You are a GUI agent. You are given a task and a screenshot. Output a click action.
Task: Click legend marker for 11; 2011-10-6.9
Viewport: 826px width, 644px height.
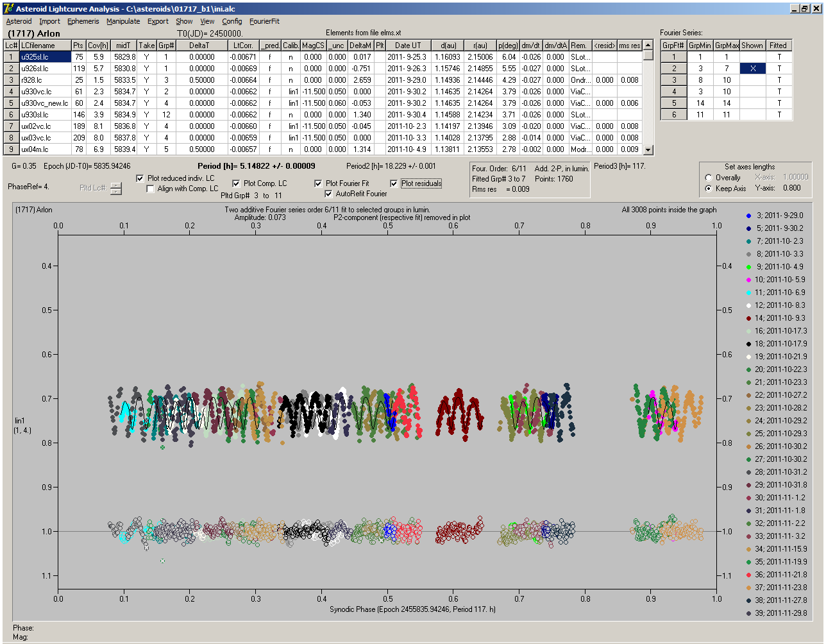(749, 292)
